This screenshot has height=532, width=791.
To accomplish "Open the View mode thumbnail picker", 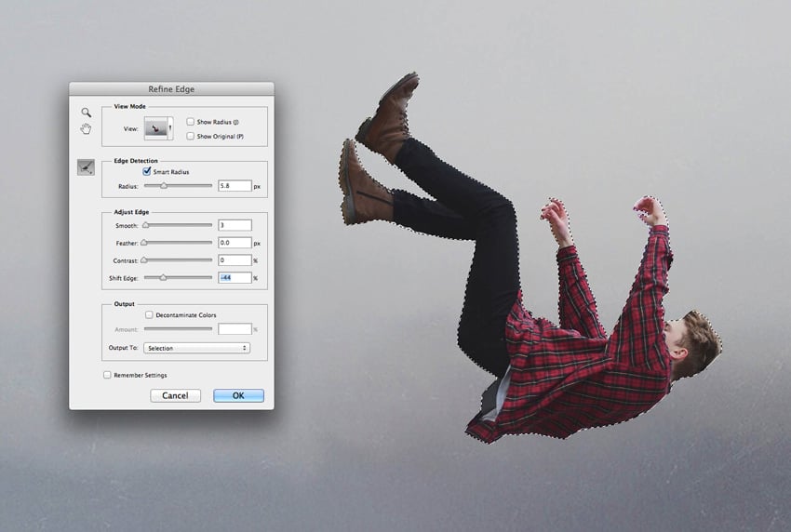I will pyautogui.click(x=158, y=128).
